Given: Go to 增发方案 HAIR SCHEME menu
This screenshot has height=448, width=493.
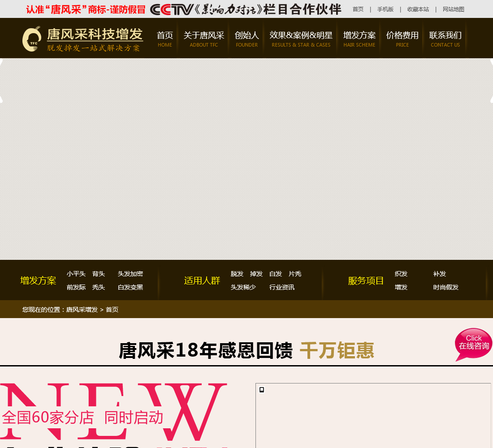Looking at the screenshot, I should (359, 39).
